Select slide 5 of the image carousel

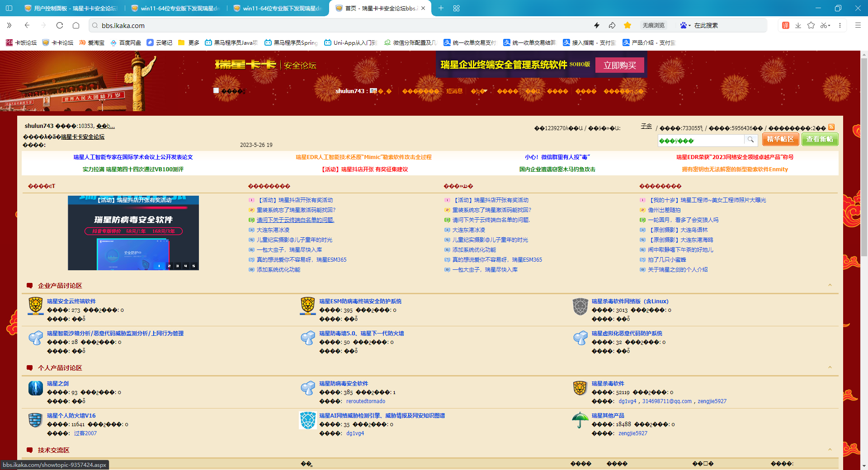click(x=193, y=266)
